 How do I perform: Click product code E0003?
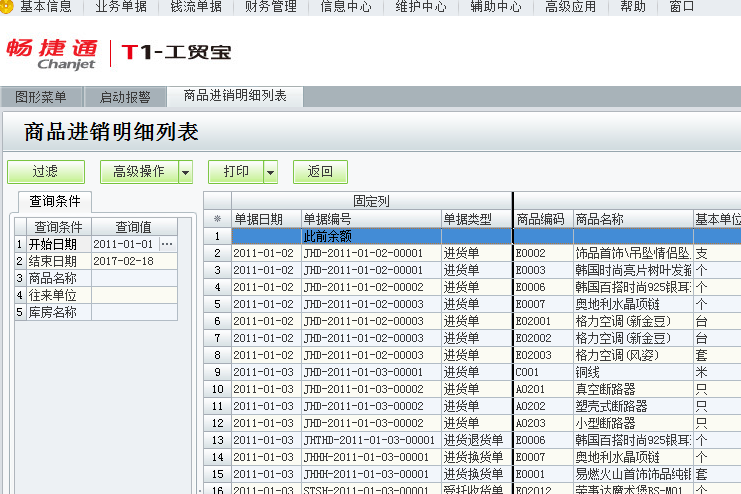[543, 270]
